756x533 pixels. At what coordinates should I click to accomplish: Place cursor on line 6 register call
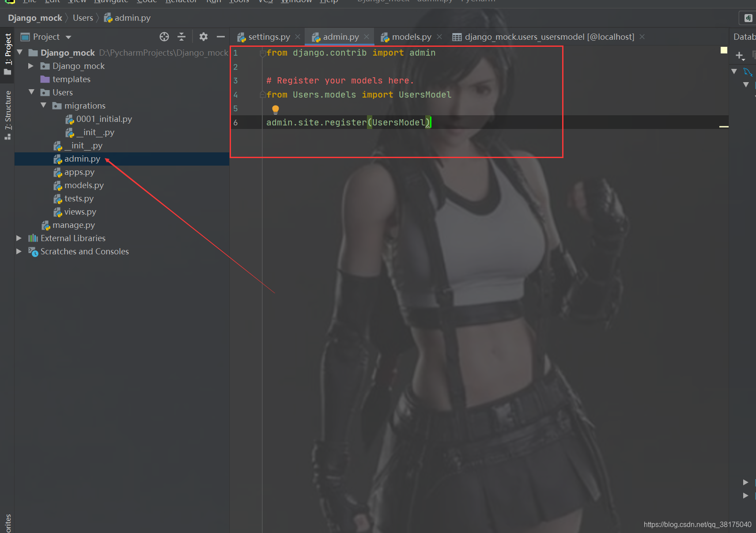(348, 122)
